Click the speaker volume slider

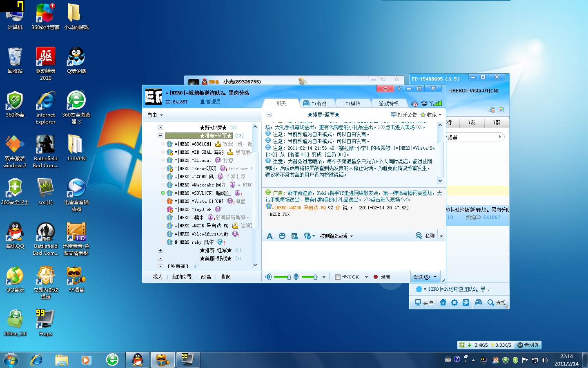click(282, 277)
